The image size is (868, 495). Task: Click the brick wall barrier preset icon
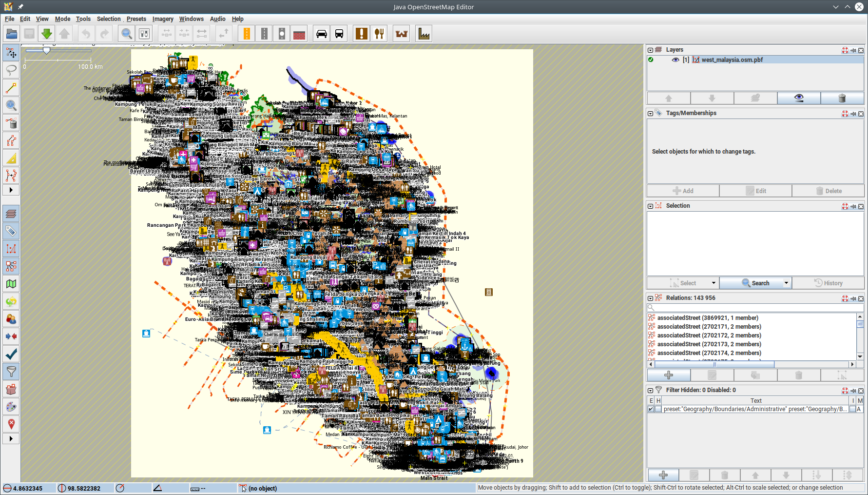pos(299,34)
